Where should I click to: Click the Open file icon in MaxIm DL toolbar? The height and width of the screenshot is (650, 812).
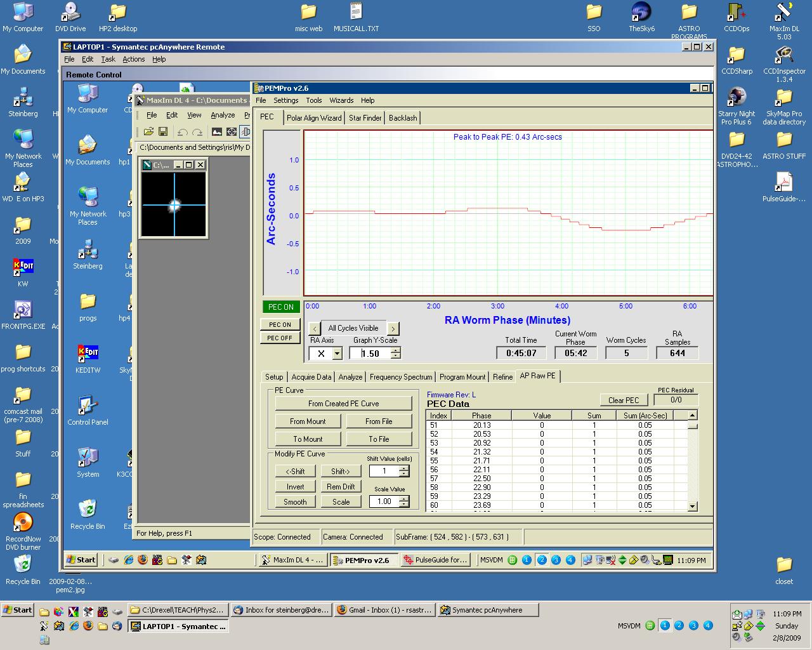[148, 131]
